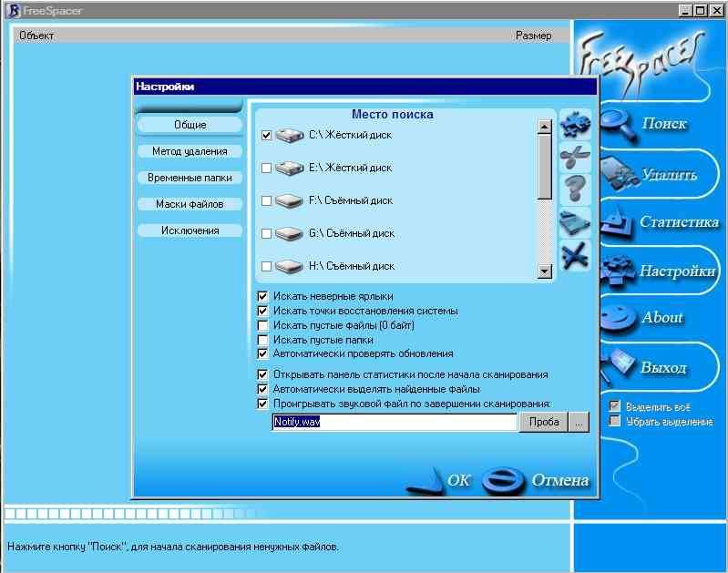728x573 pixels.
Task: Click the scissors icon in settings sidebar
Action: click(575, 157)
